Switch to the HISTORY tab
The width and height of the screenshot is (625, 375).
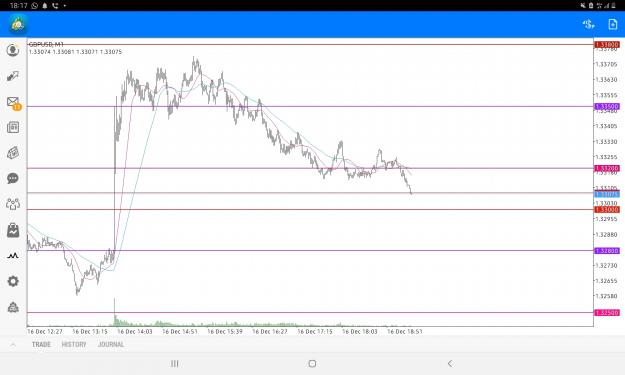74,344
